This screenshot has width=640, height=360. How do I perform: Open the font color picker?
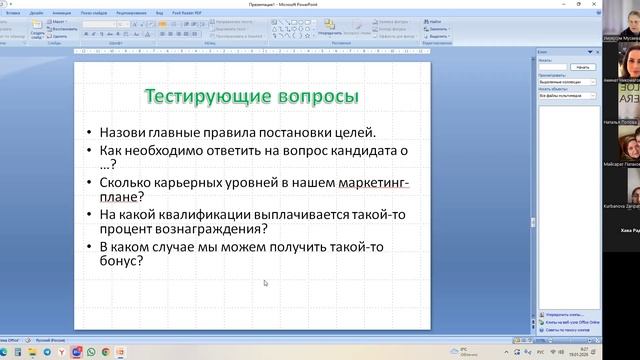click(x=148, y=34)
